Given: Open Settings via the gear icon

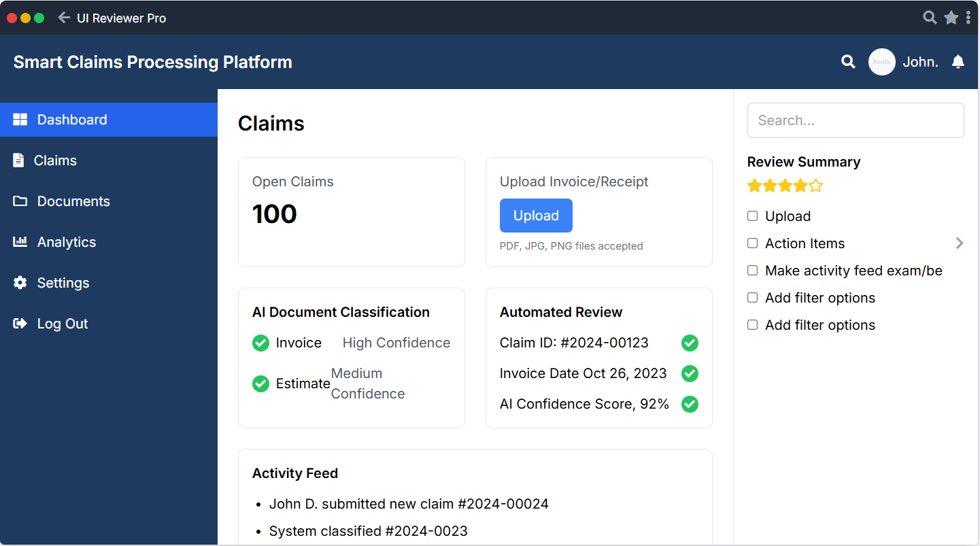Looking at the screenshot, I should click(x=20, y=282).
